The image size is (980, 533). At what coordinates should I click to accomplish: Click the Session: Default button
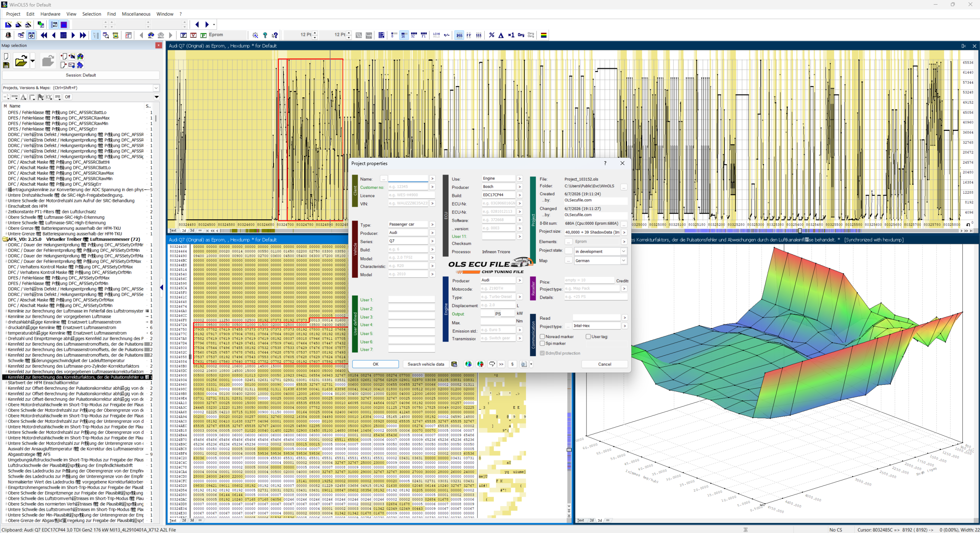(x=81, y=75)
